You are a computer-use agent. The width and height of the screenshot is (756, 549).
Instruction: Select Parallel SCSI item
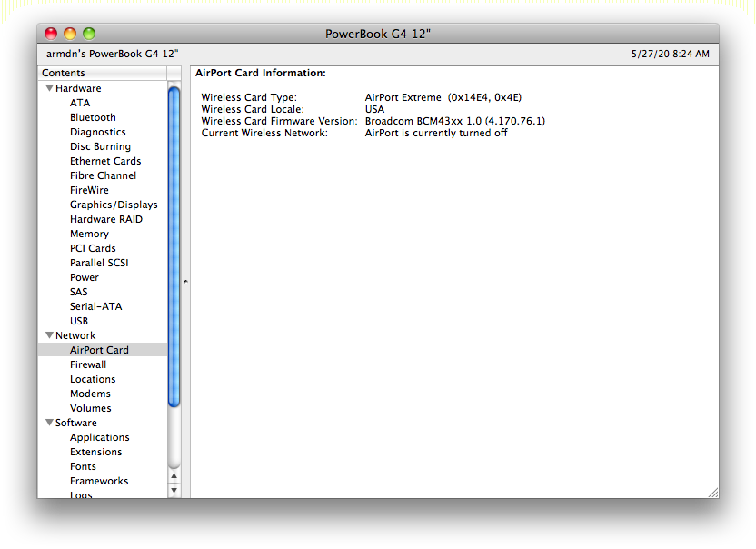click(x=99, y=263)
